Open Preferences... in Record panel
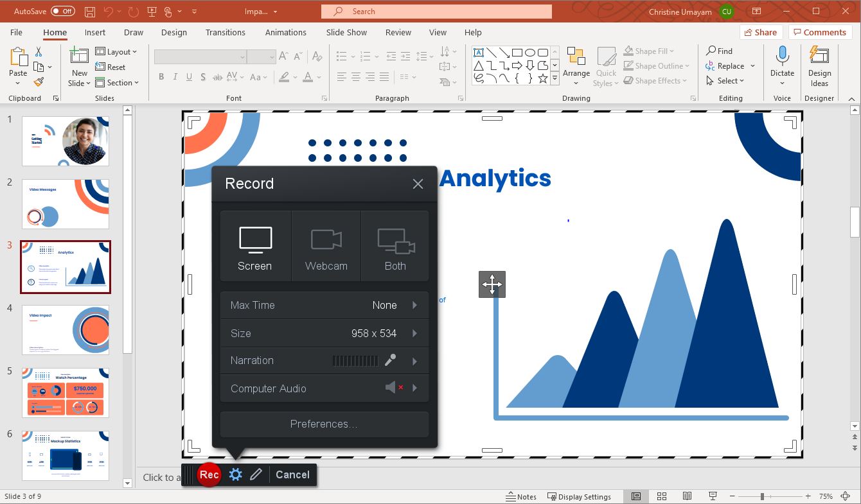 (x=324, y=424)
